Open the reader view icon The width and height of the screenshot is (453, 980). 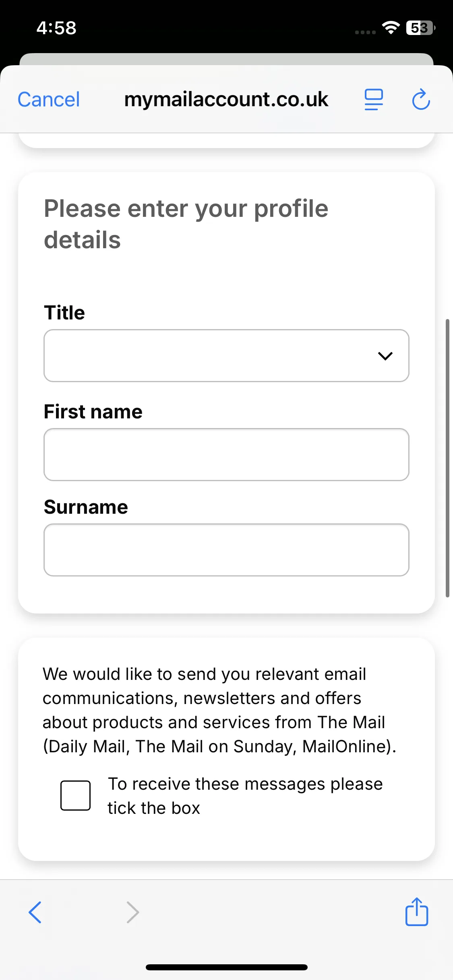374,100
